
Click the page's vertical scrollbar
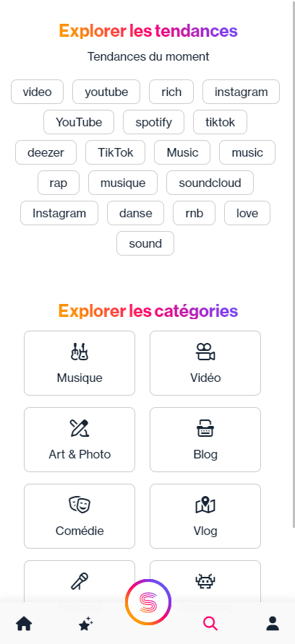tap(294, 264)
